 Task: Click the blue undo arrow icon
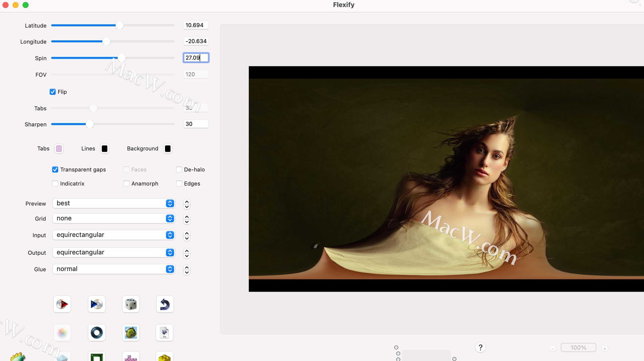[x=165, y=304]
